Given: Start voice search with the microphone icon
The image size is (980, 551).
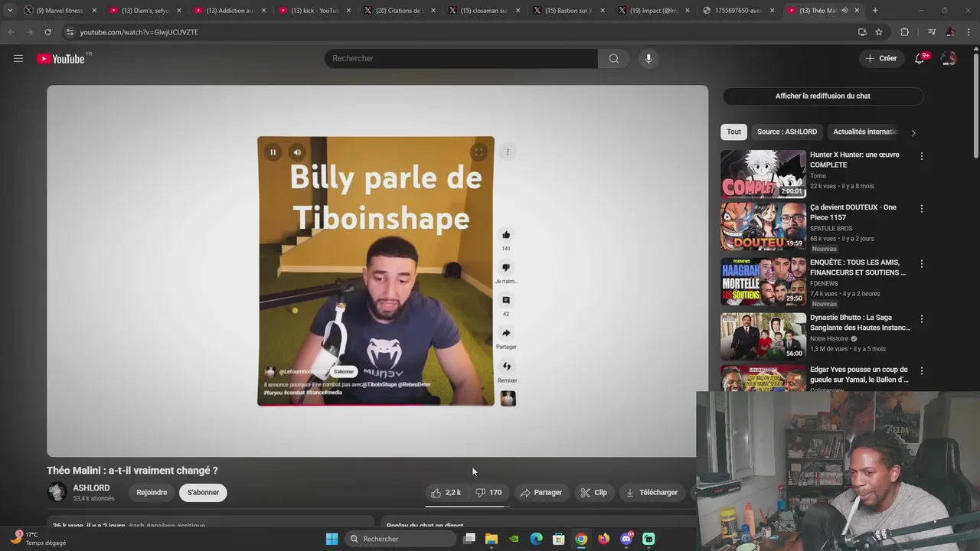Looking at the screenshot, I should click(648, 58).
